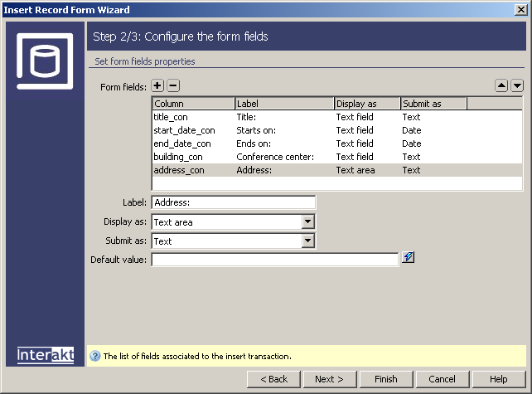Click the minus icon to remove form field
Image resolution: width=532 pixels, height=394 pixels.
[x=172, y=85]
